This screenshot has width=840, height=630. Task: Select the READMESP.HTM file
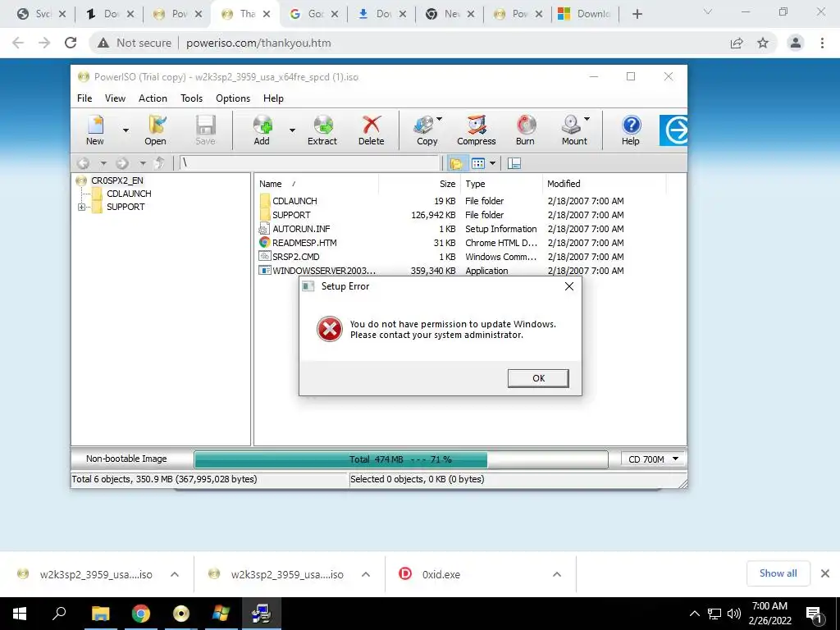click(304, 243)
